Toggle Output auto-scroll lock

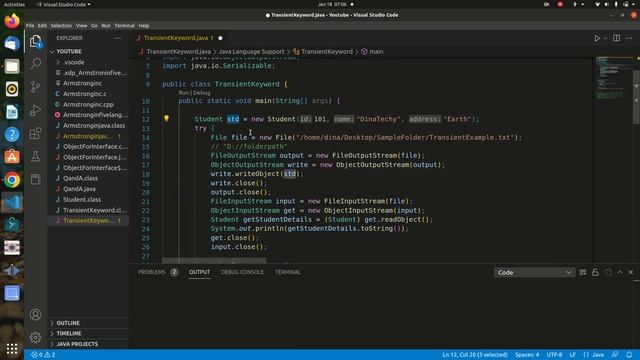point(595,272)
